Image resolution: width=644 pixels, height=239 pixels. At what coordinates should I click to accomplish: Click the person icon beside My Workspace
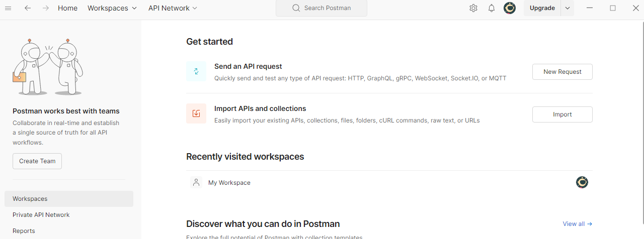pos(196,182)
